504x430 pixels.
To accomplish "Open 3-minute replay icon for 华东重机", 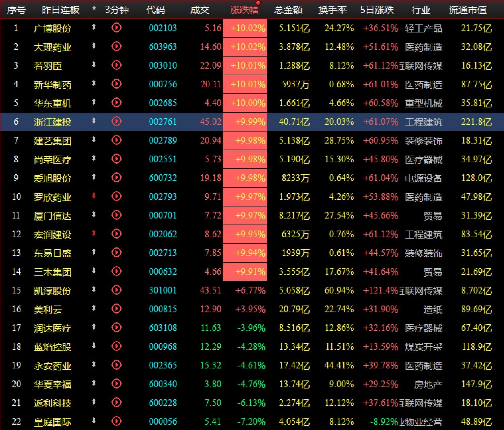I will [116, 102].
